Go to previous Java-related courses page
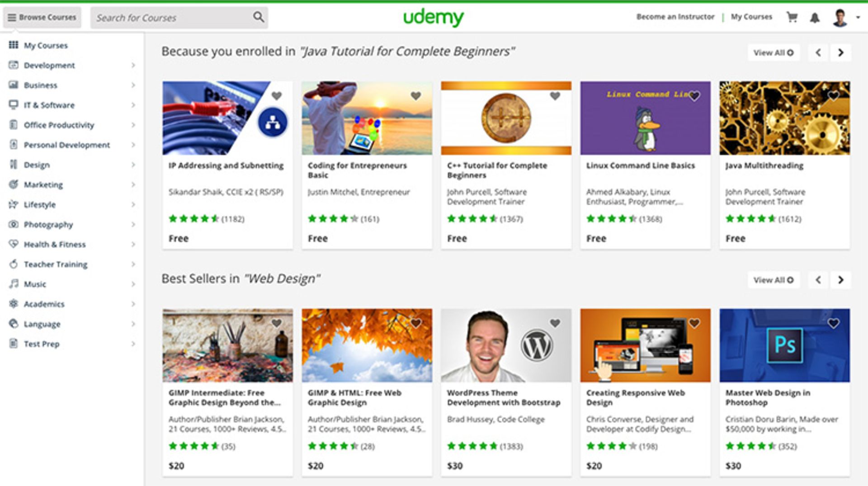Viewport: 868px width, 486px height. (x=818, y=52)
